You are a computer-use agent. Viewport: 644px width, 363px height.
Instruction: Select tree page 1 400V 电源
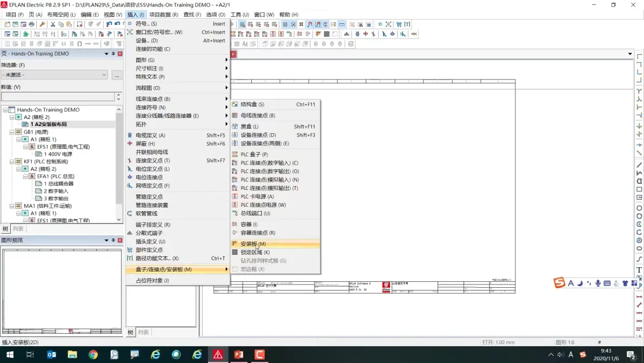(58, 154)
